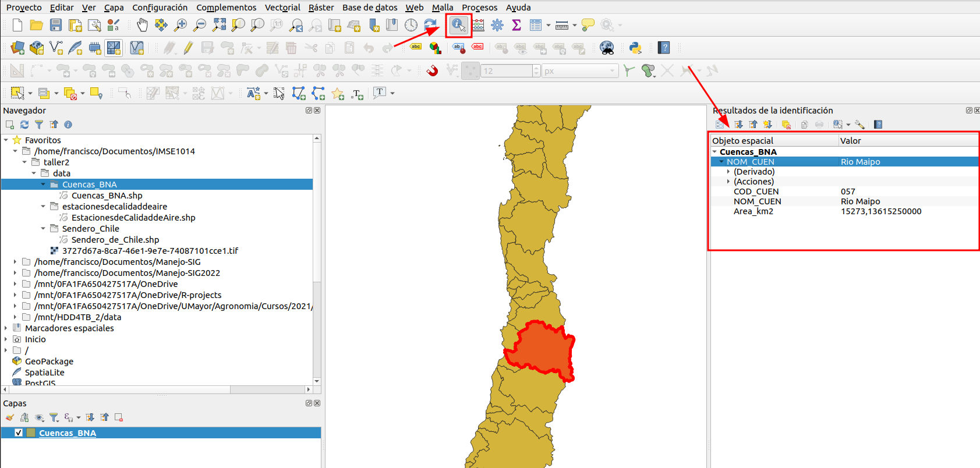Viewport: 980px width, 468px height.
Task: Expand the Marcadores espaciales node
Action: click(6, 328)
